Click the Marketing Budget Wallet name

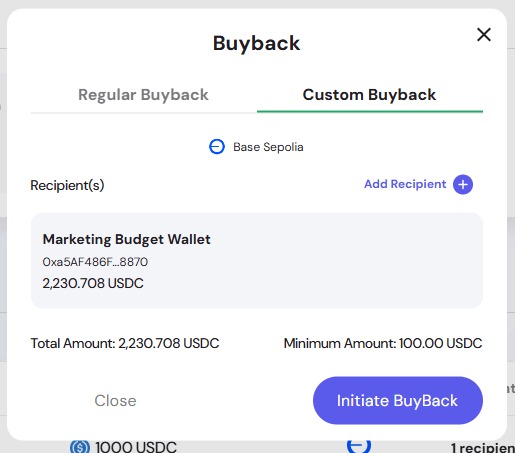(x=127, y=239)
